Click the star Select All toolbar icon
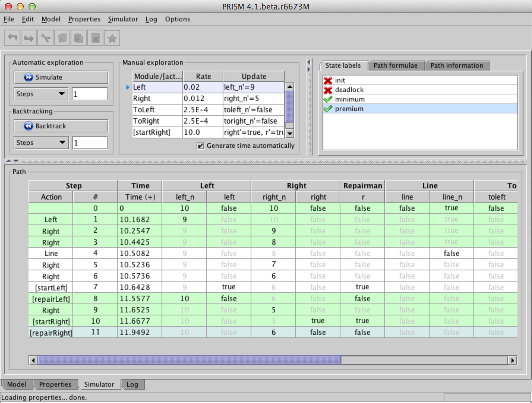Viewport: 532px width, 403px height. pyautogui.click(x=112, y=38)
